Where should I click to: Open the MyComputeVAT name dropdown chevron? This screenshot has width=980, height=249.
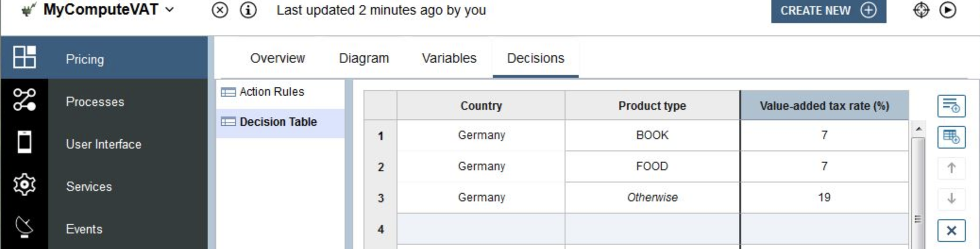[169, 9]
